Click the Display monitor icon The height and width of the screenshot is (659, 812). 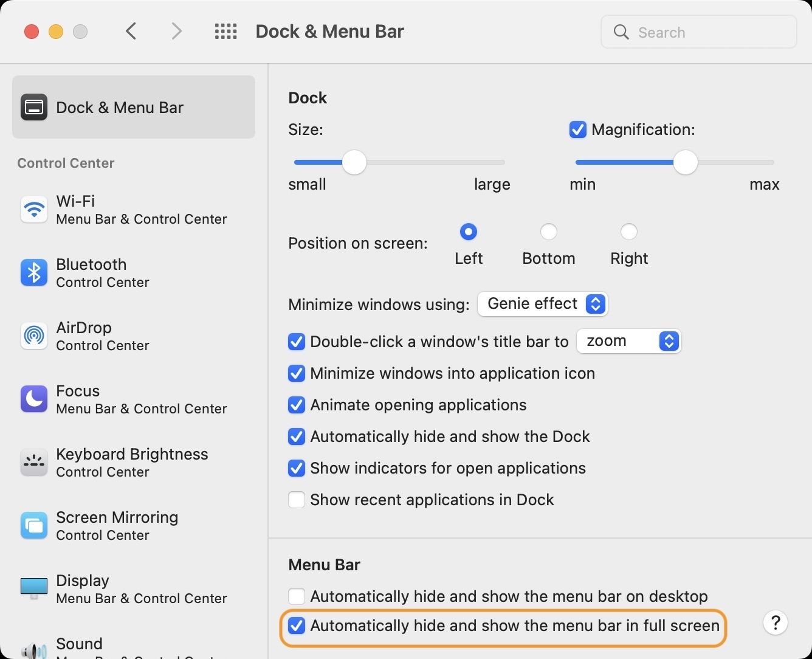[34, 588]
